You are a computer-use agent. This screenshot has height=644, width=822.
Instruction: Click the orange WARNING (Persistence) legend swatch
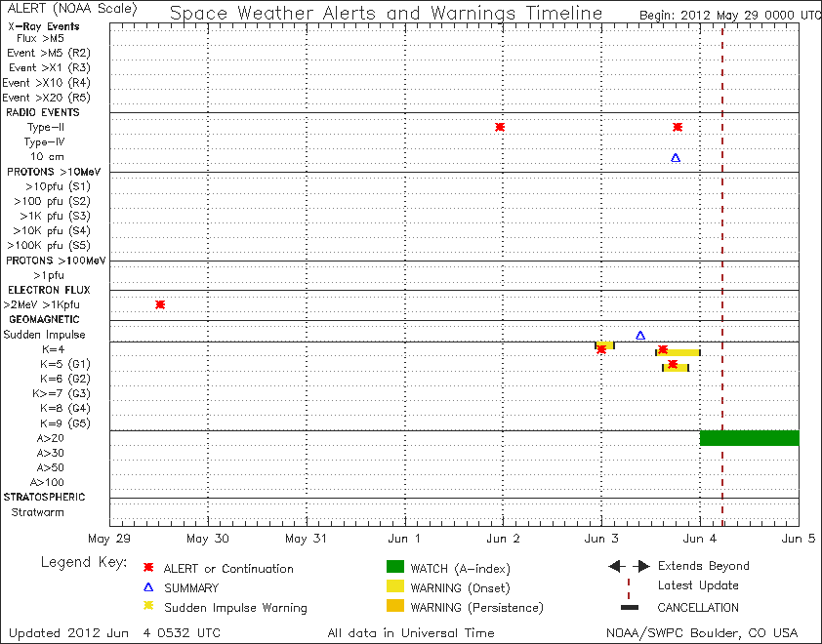394,607
